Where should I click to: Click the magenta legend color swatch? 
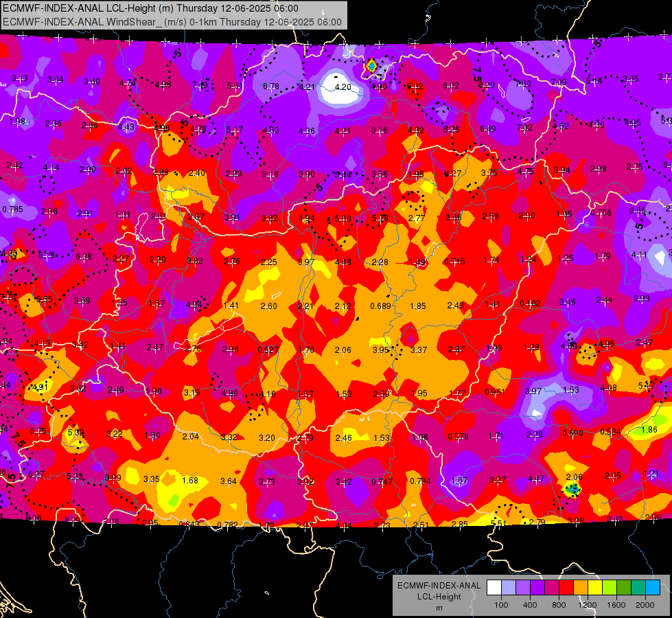[552, 588]
